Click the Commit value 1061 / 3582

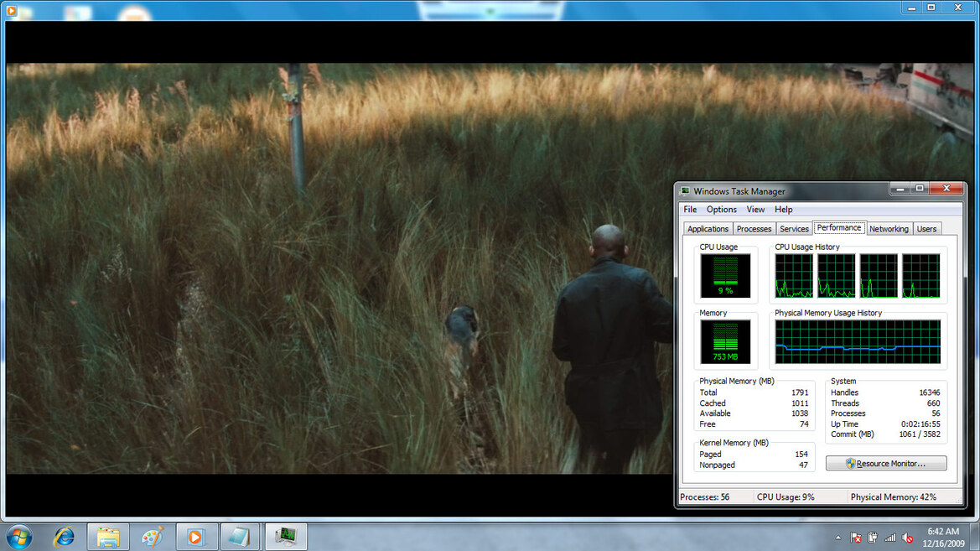coord(920,434)
